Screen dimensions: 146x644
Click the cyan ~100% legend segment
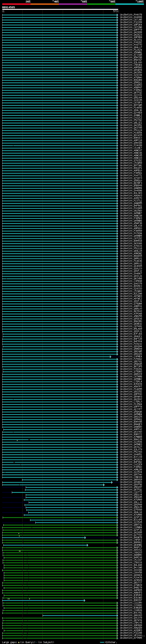coord(130,4)
